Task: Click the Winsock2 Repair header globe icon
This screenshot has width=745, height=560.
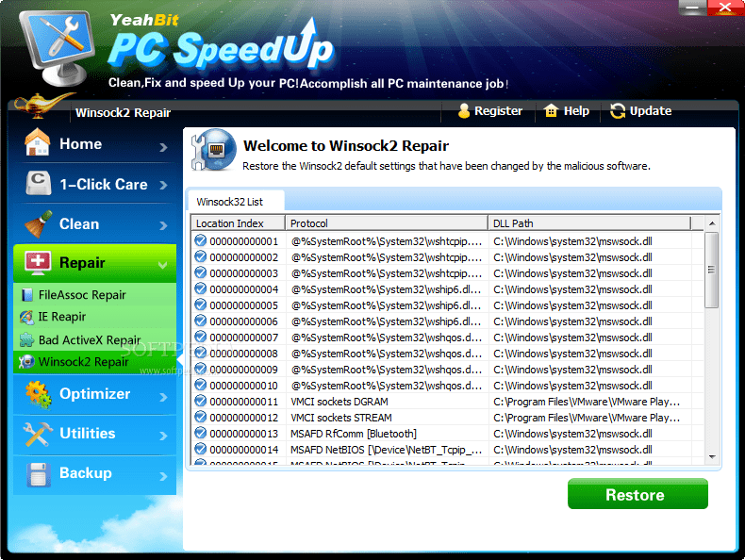Action: click(214, 150)
